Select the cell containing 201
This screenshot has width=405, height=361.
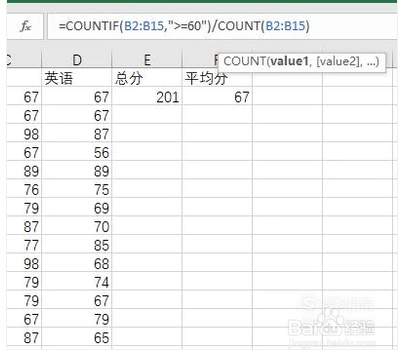point(147,97)
